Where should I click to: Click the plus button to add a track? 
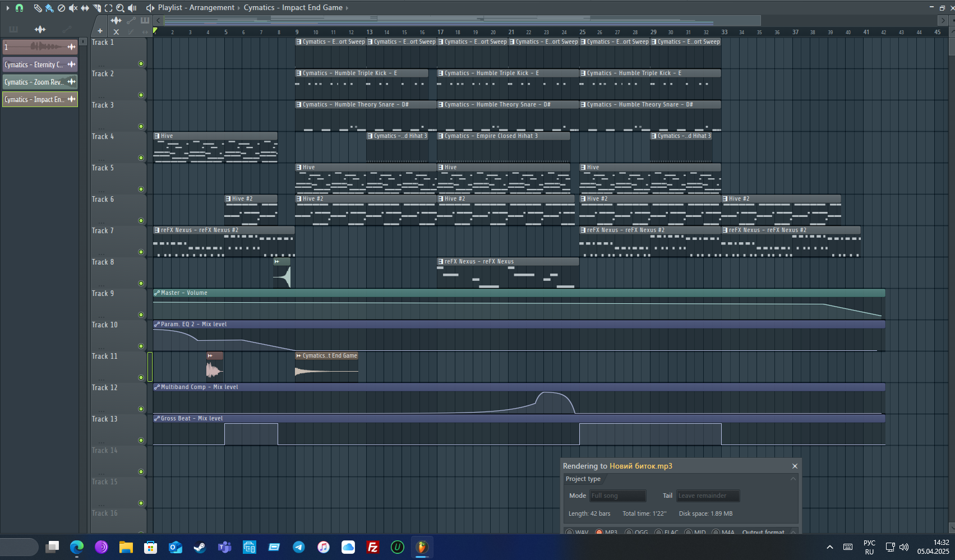[100, 31]
